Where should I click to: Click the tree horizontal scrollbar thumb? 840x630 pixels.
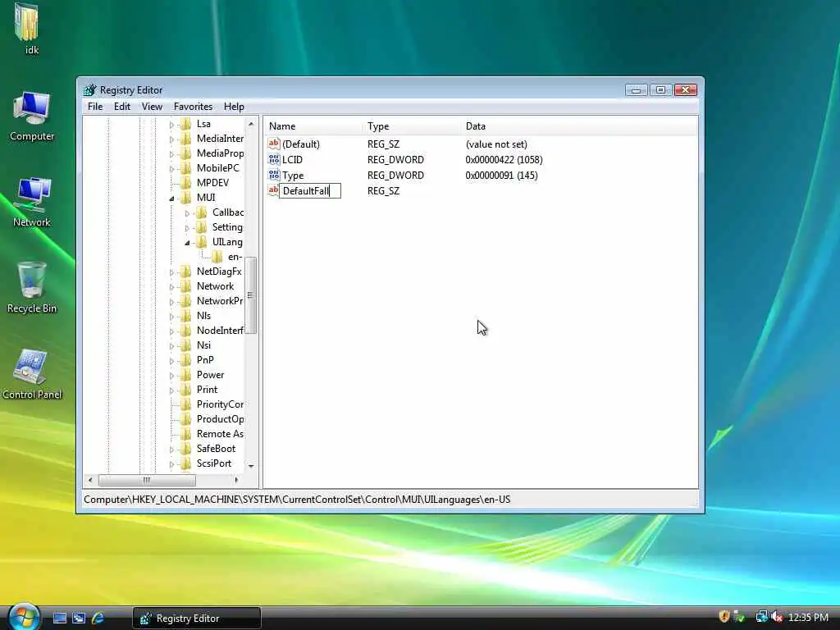tap(147, 480)
